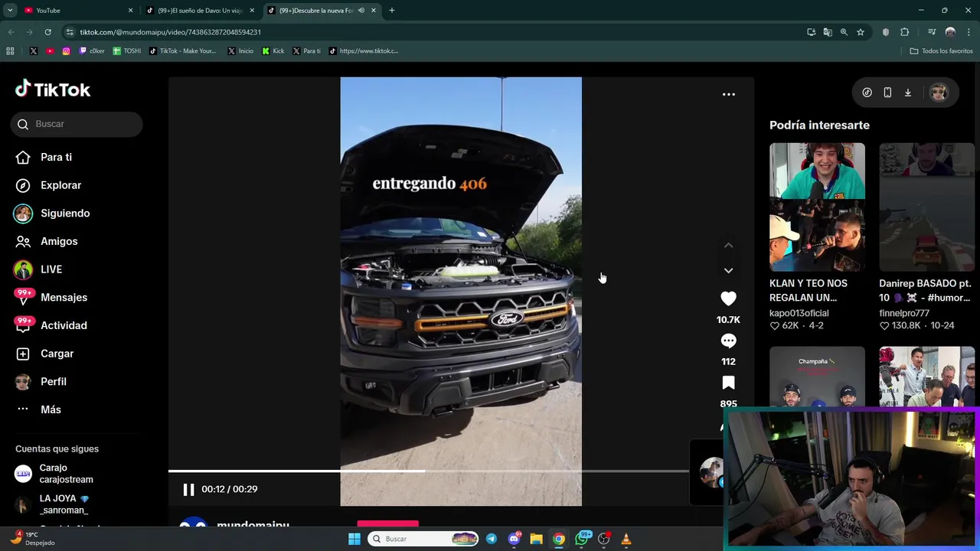This screenshot has width=980, height=551.
Task: Open TOSHI bookmark
Action: [x=126, y=51]
